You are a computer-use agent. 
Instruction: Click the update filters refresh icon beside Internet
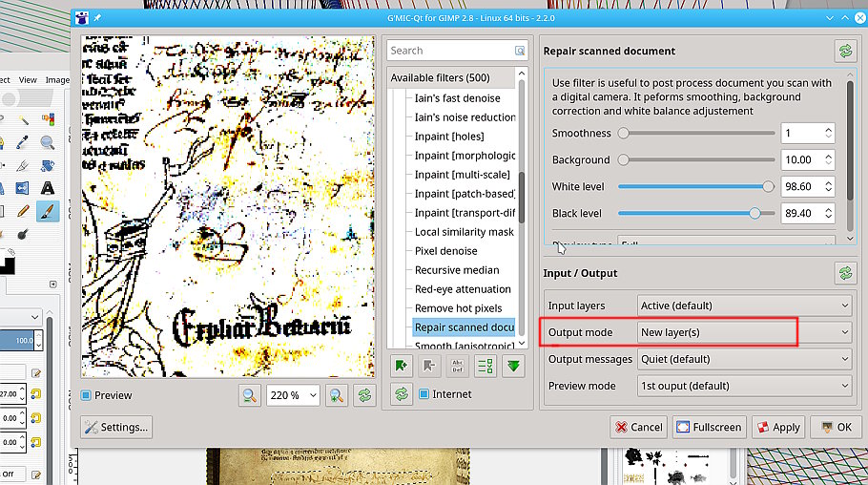402,394
